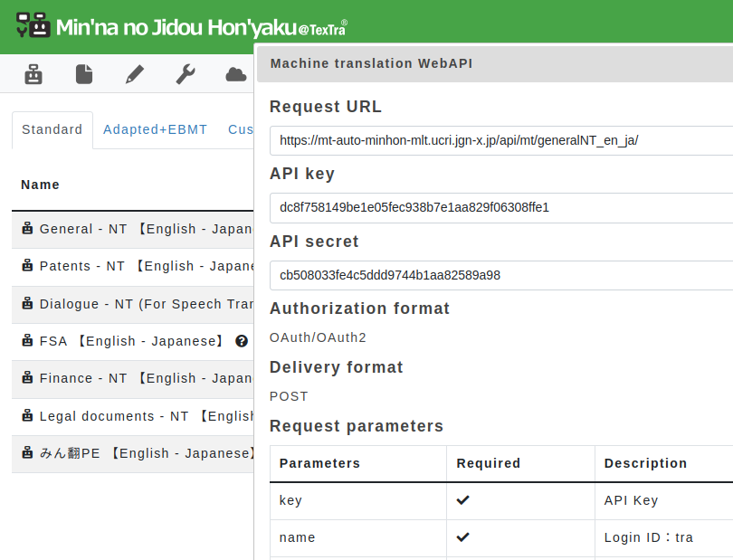Click the Machine translation WebAPI dialog header
The height and width of the screenshot is (560, 733).
click(x=494, y=63)
